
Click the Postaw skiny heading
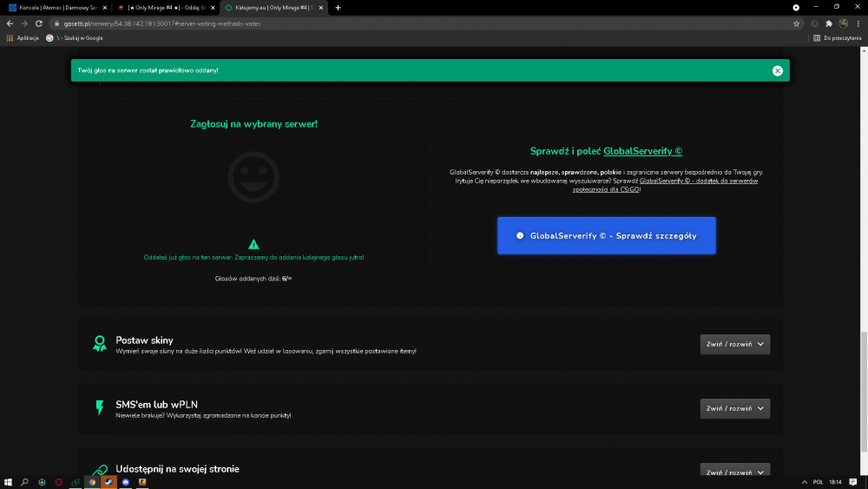pos(144,340)
